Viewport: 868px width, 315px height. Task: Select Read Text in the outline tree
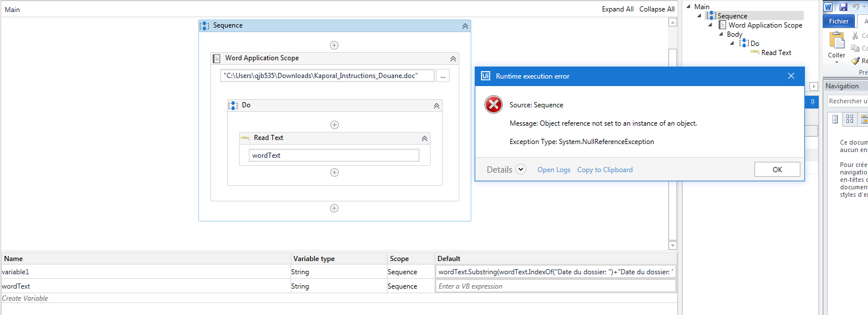pyautogui.click(x=776, y=53)
